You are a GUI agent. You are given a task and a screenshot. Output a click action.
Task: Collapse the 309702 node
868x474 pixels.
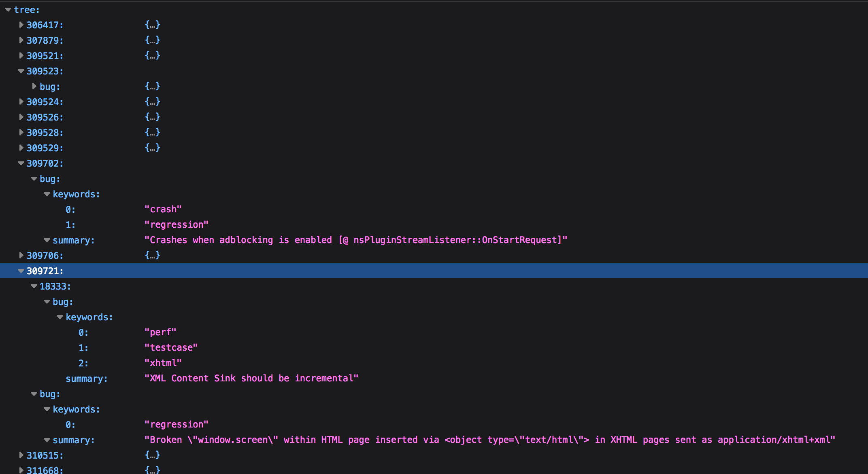point(21,163)
